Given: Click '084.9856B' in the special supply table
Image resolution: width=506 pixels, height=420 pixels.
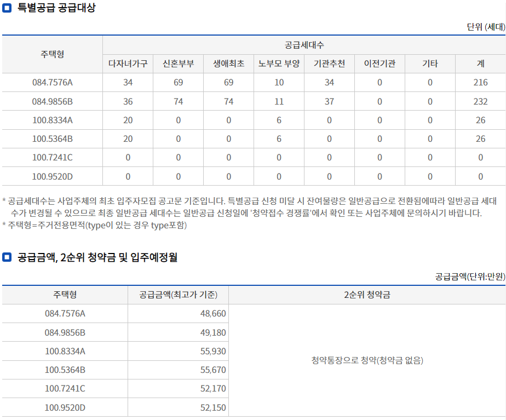Looking at the screenshot, I should pyautogui.click(x=52, y=102).
